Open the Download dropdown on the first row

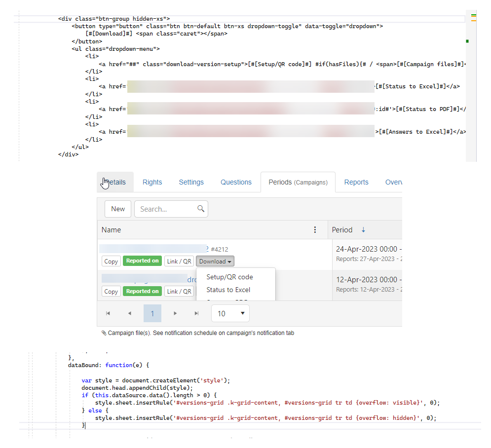[x=215, y=261]
